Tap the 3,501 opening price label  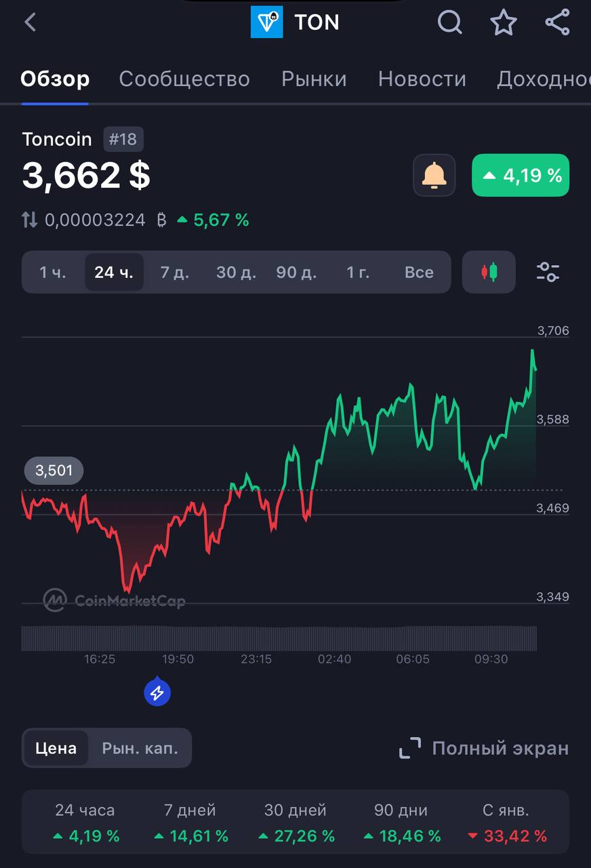pos(54,471)
